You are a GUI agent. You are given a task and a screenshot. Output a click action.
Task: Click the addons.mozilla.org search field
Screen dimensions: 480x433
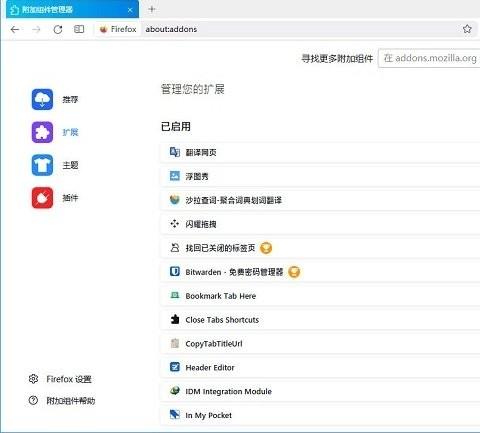pos(429,58)
